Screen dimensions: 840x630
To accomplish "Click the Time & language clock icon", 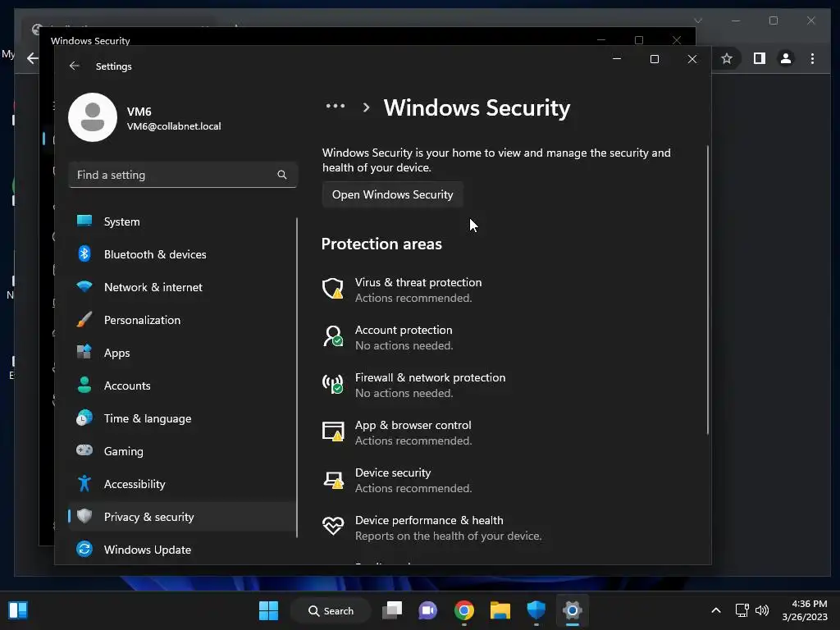I will (84, 418).
